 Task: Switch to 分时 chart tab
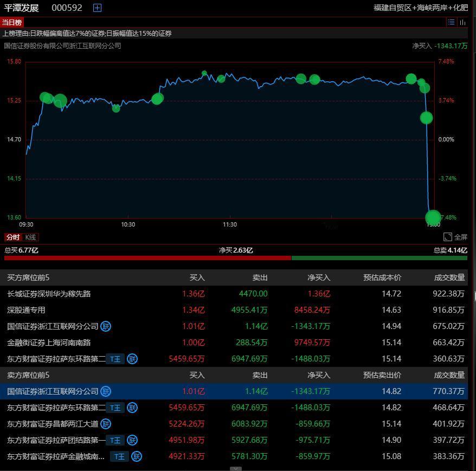pos(13,237)
